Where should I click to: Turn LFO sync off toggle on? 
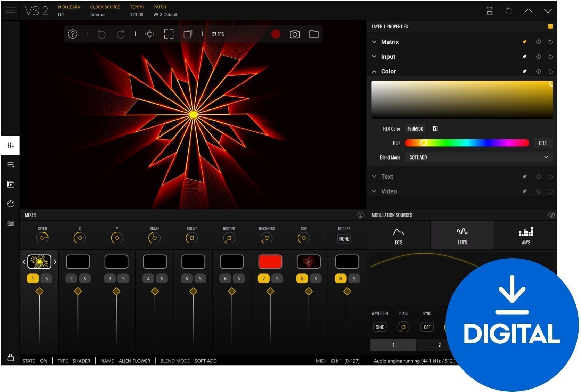(427, 327)
